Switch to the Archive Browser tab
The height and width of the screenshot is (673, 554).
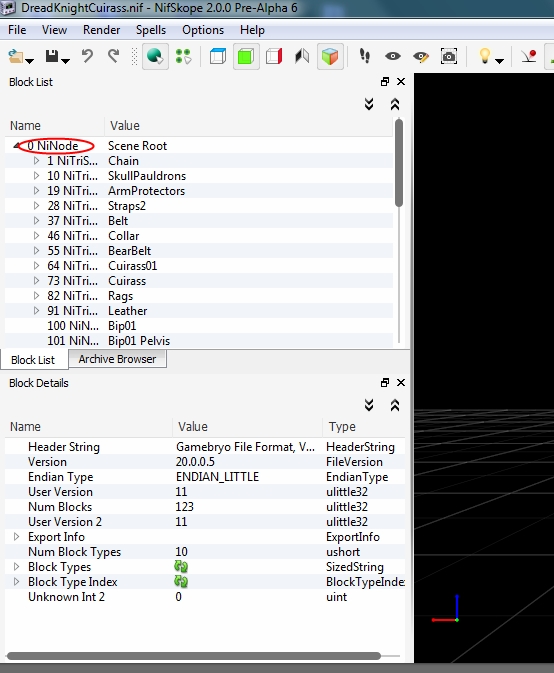[117, 359]
